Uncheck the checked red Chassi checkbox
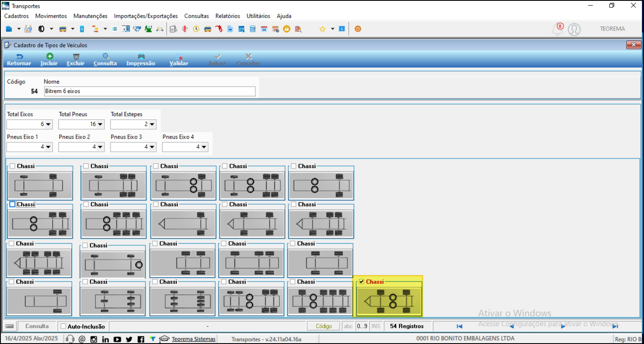The height and width of the screenshot is (344, 644). pos(361,282)
